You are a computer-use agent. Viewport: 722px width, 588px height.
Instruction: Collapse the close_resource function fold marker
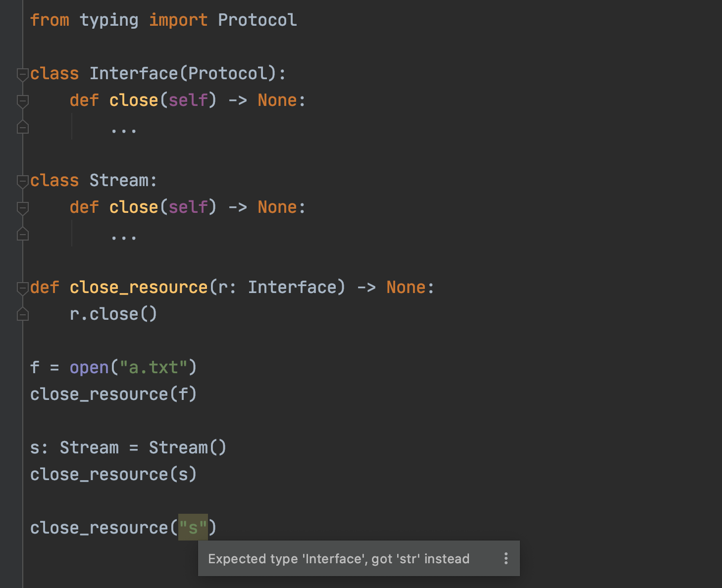(23, 288)
